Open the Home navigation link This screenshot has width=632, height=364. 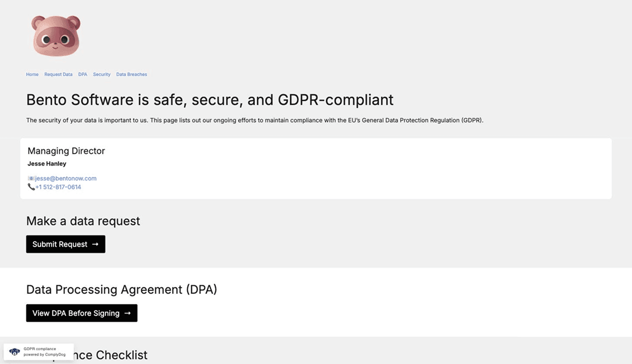[x=32, y=75]
